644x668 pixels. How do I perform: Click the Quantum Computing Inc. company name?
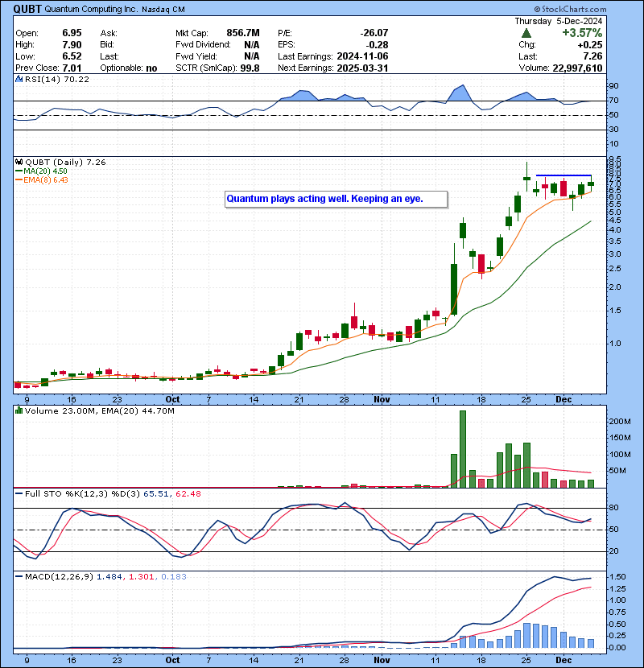[91, 9]
